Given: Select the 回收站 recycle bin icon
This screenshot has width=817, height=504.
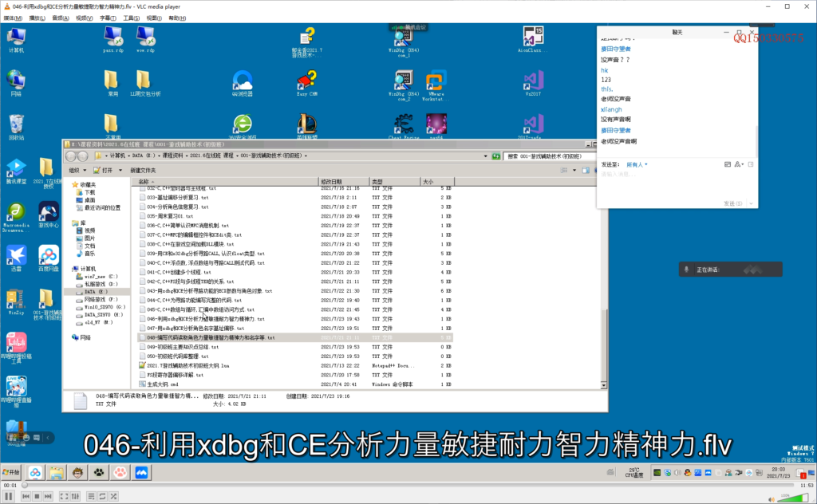Looking at the screenshot, I should pyautogui.click(x=16, y=127).
